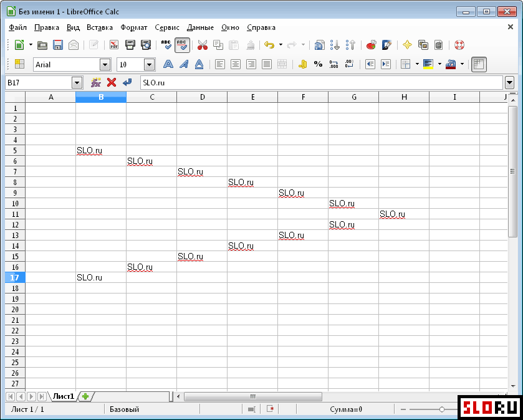Open a file with the folder icon

pyautogui.click(x=42, y=45)
